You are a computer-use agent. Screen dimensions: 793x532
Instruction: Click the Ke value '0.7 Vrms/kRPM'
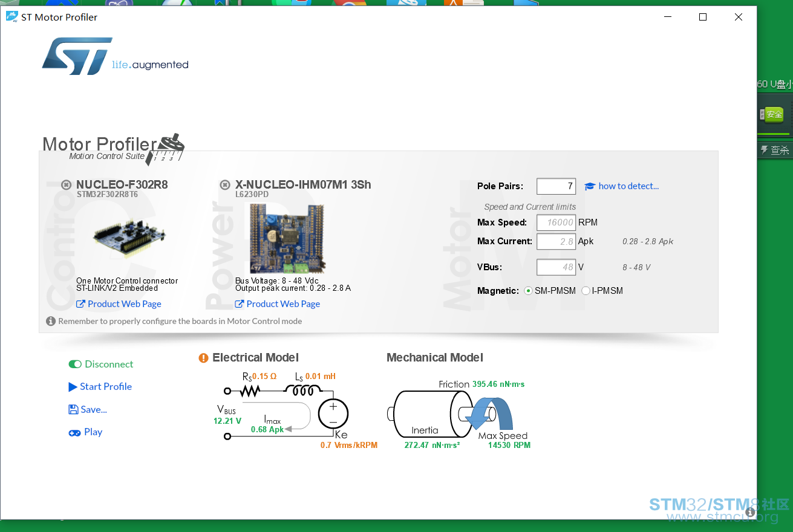coord(349,446)
